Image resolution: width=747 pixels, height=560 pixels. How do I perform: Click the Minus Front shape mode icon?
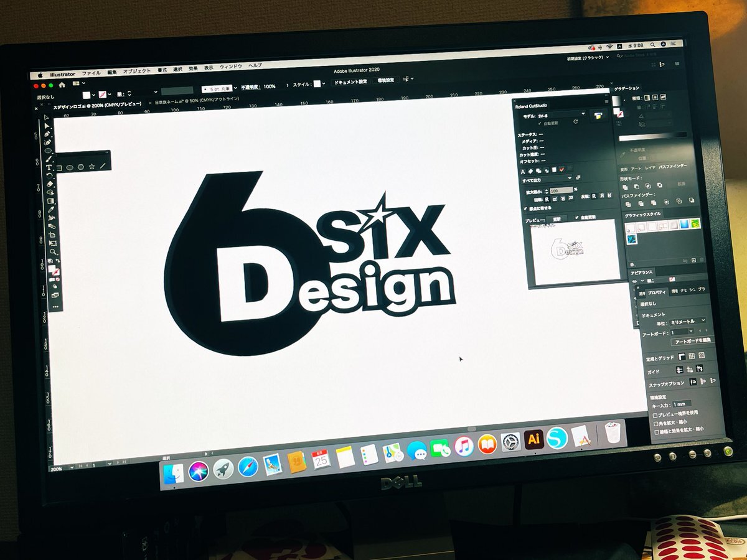(x=637, y=186)
